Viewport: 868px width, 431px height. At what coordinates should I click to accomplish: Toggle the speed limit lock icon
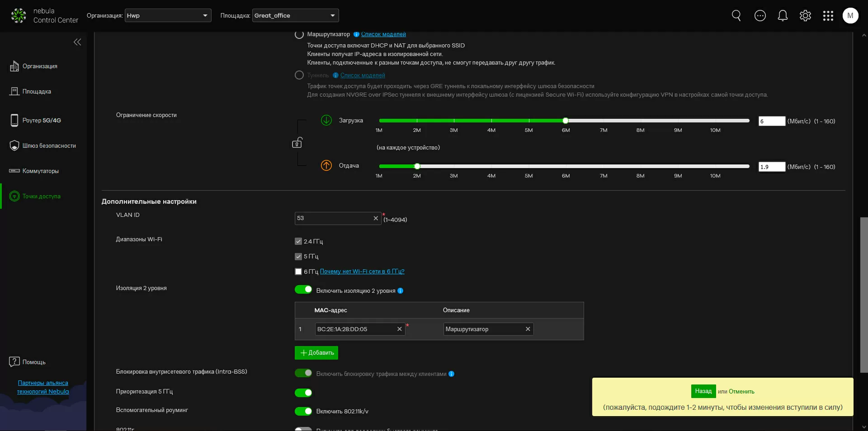point(297,143)
